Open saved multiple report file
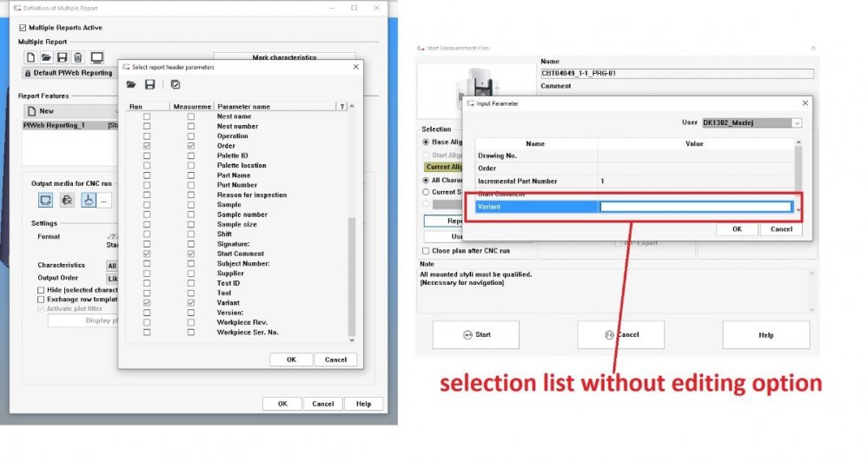Screen dimensions: 868x462 click(47, 57)
